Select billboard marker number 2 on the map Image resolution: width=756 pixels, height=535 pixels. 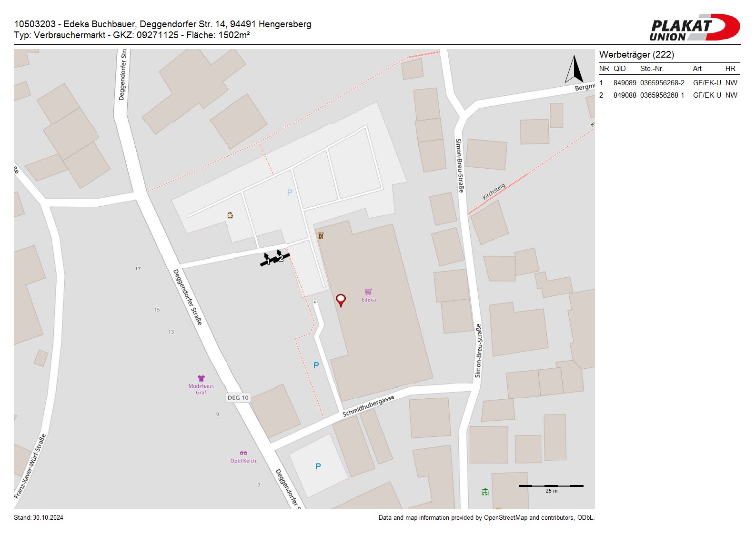tap(281, 257)
